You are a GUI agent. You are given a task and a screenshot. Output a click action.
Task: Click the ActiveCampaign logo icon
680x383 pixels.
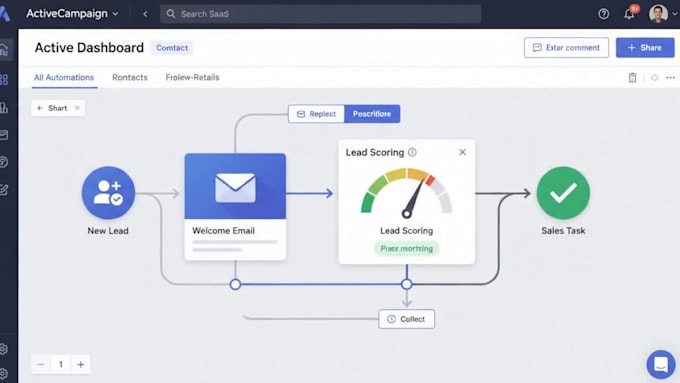[x=5, y=14]
